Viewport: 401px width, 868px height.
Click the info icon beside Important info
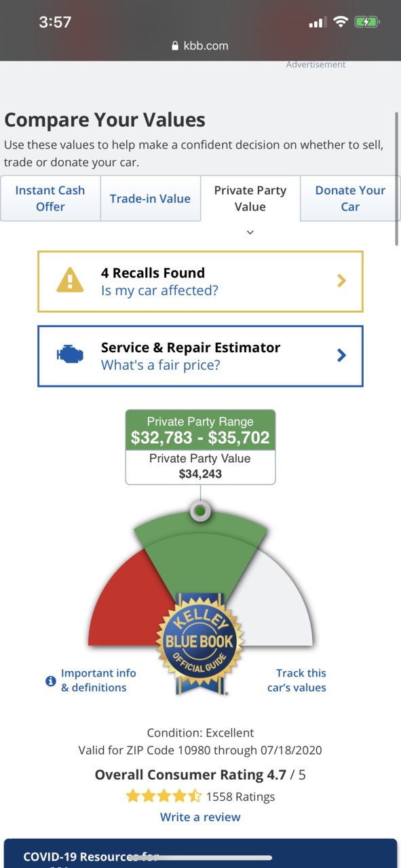click(x=50, y=681)
